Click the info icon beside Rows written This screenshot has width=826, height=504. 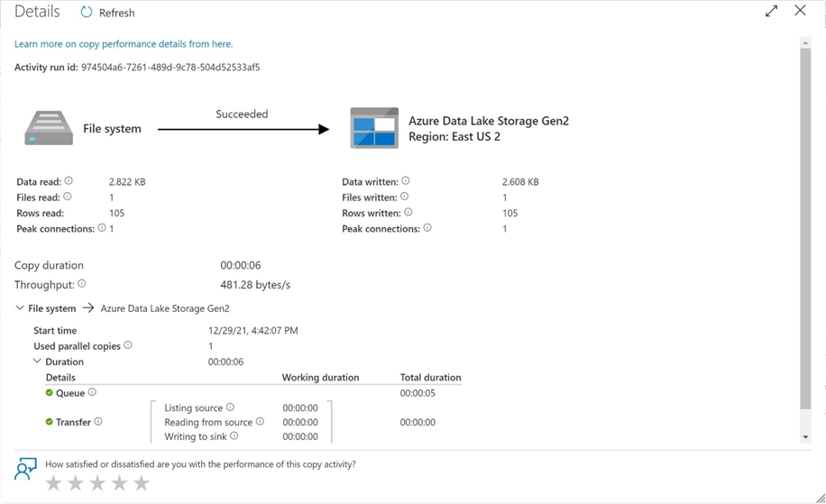click(408, 213)
